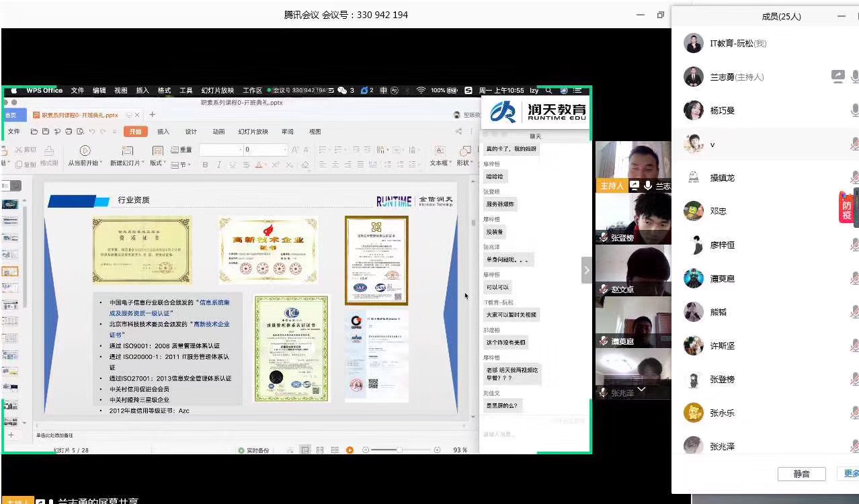The height and width of the screenshot is (504, 859).
Task: Switch to slide sorter grid view icon
Action: tap(319, 450)
